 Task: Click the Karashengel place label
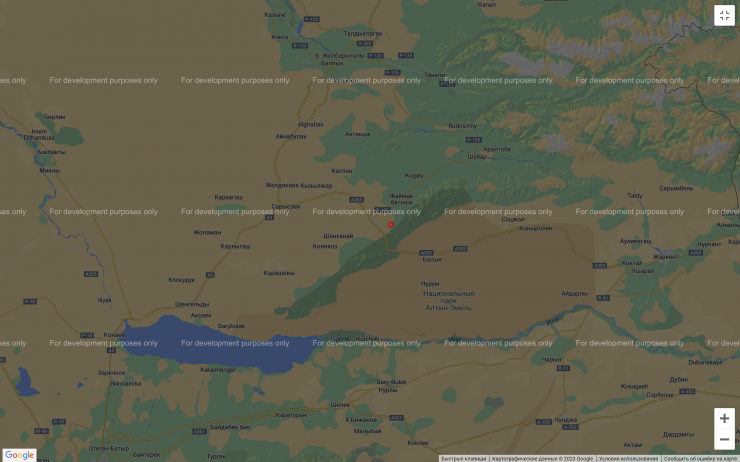(217, 369)
